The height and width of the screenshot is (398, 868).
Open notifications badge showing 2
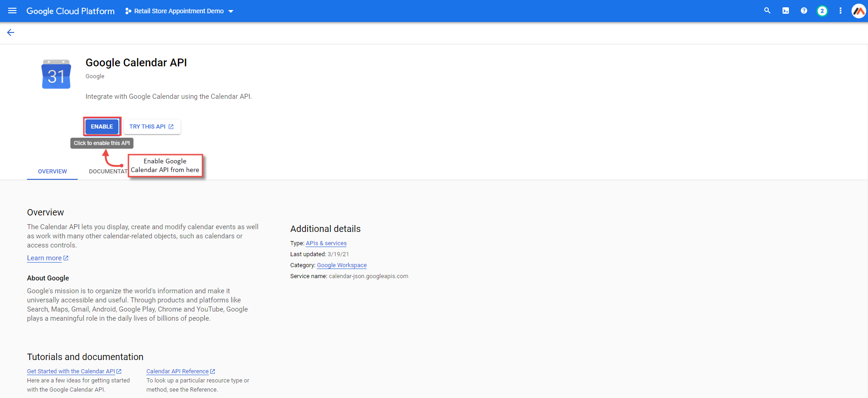pos(822,11)
